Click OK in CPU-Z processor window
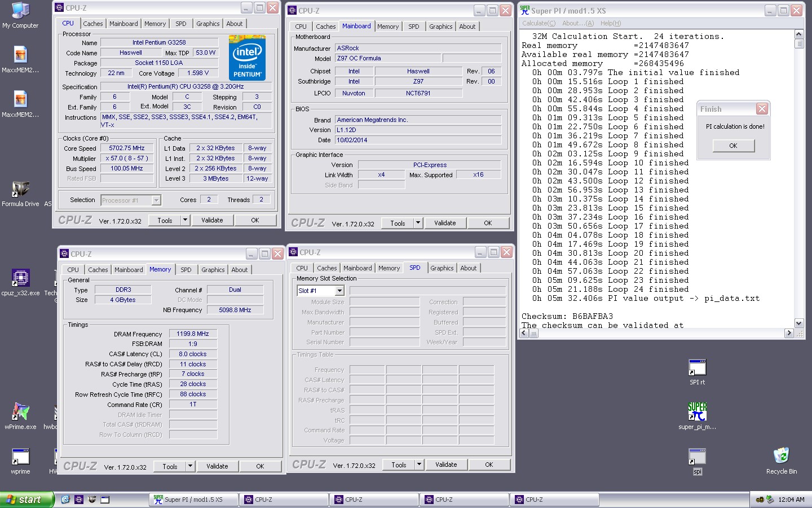812x508 pixels. 255,220
